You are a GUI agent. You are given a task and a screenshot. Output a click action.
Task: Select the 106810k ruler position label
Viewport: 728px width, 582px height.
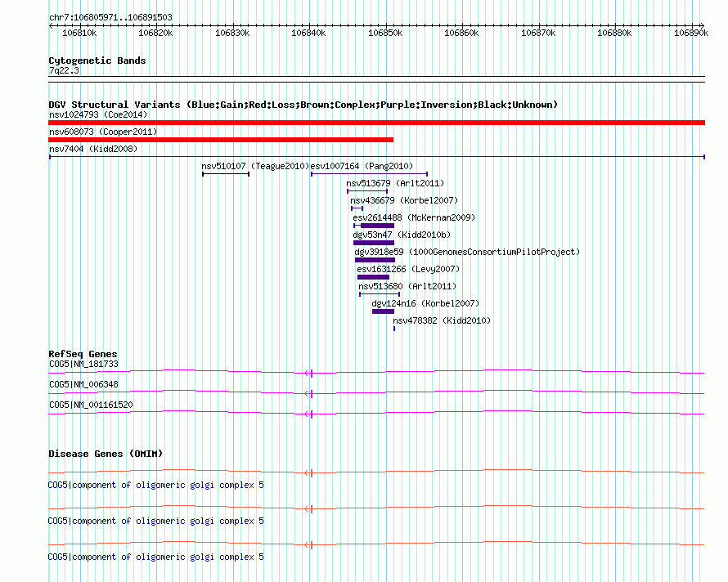coord(79,34)
